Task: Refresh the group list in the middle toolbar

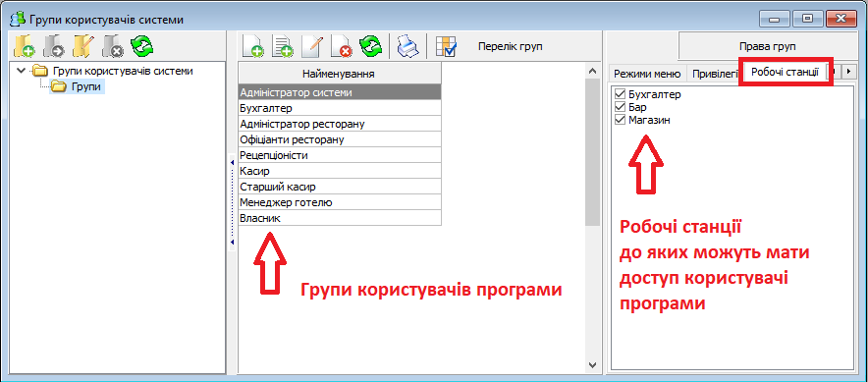Action: (371, 46)
